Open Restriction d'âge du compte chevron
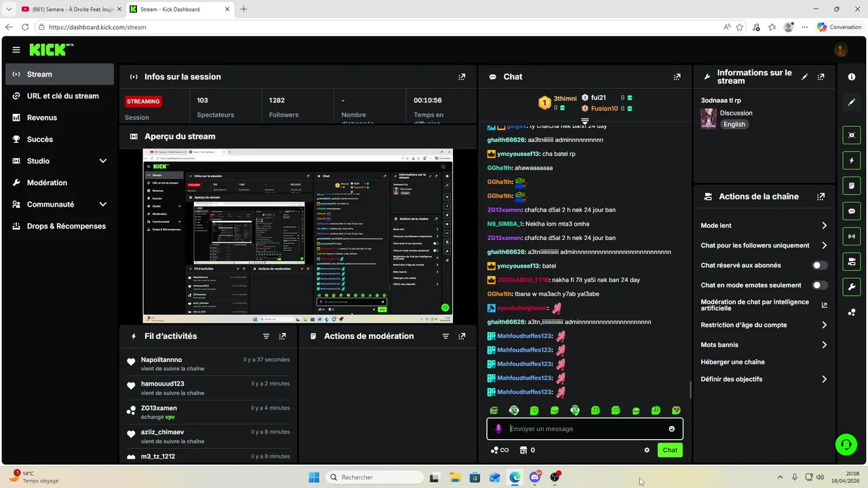 coord(824,325)
